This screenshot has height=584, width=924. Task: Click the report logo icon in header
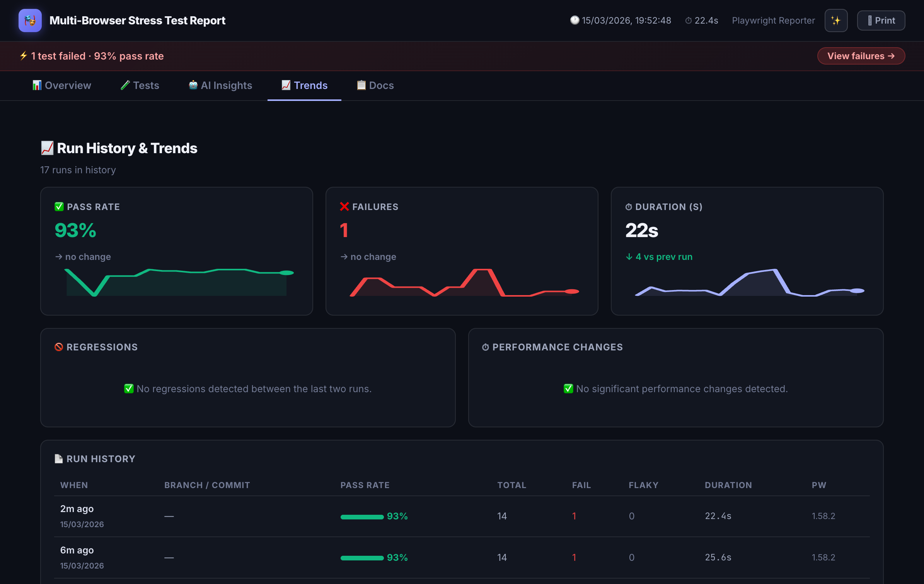(30, 20)
